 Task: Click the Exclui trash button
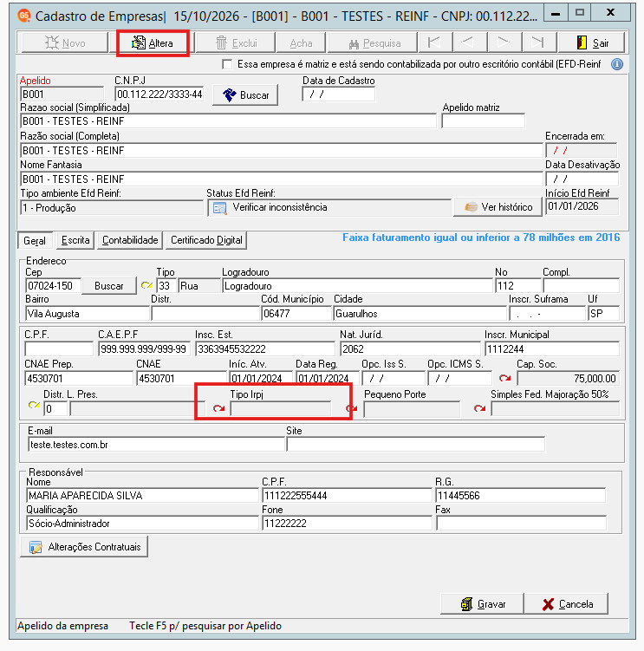tap(236, 43)
